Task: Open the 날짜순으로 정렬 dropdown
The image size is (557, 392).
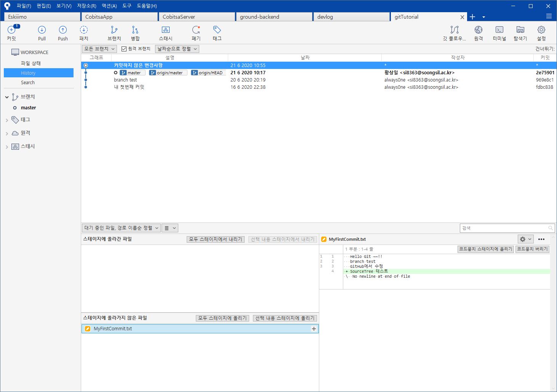Action: click(177, 49)
